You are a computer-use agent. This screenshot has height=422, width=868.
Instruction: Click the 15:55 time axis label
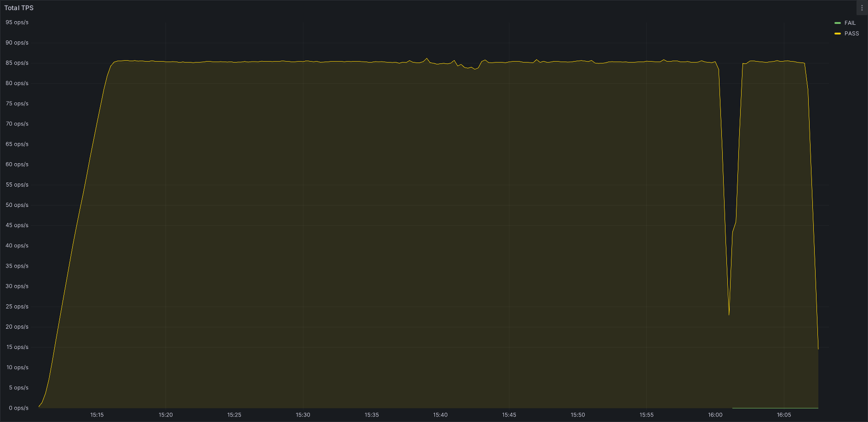pos(647,415)
